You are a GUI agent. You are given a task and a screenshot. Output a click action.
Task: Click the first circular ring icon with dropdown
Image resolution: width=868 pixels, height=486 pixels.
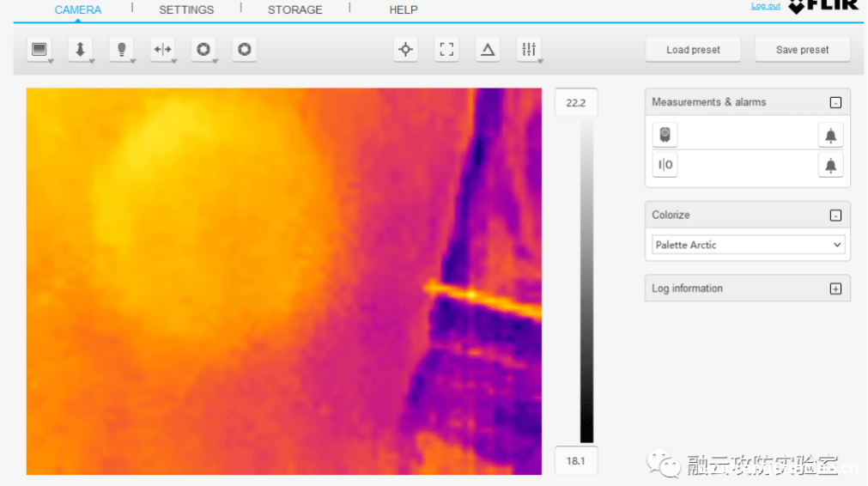point(203,50)
